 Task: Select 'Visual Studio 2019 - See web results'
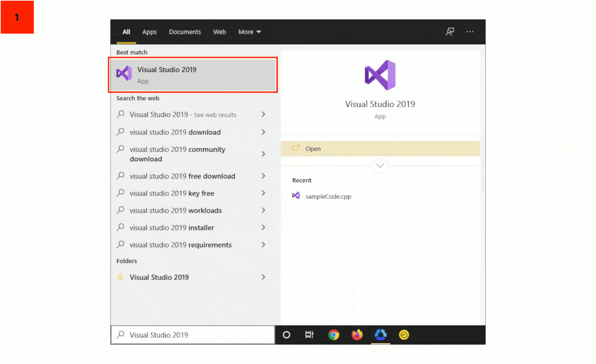[183, 115]
